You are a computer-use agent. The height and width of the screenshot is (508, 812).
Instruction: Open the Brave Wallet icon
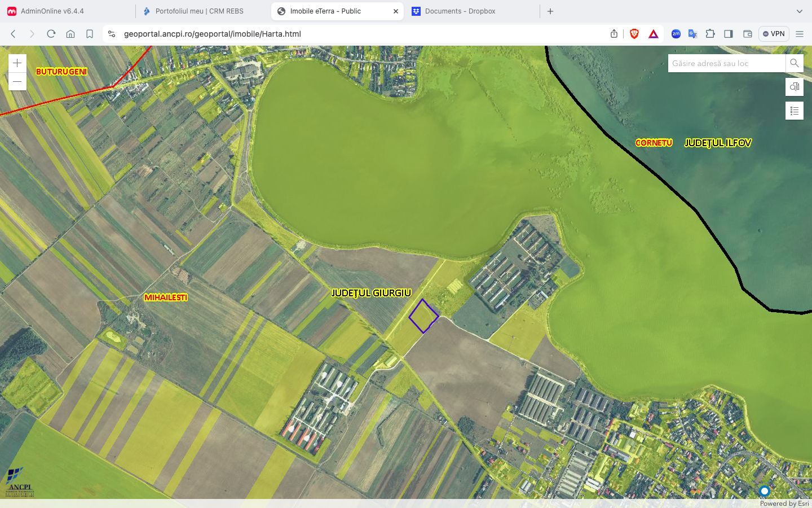tap(747, 34)
